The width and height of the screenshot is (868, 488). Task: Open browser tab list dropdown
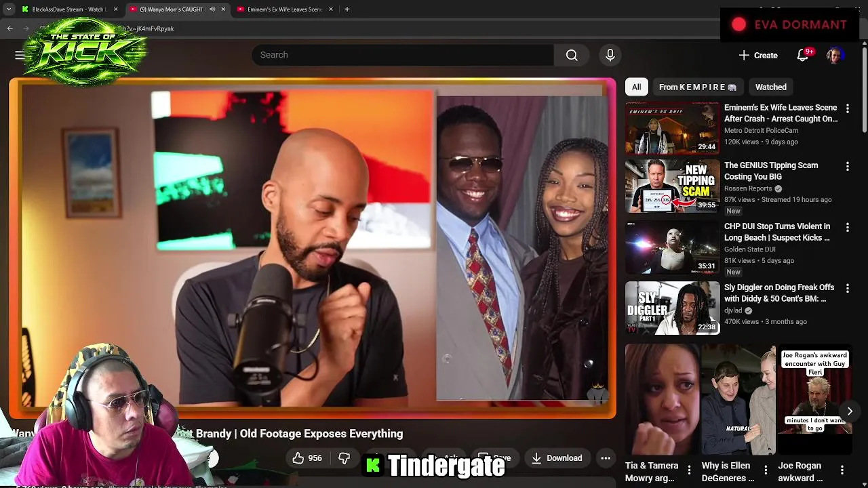click(x=9, y=9)
